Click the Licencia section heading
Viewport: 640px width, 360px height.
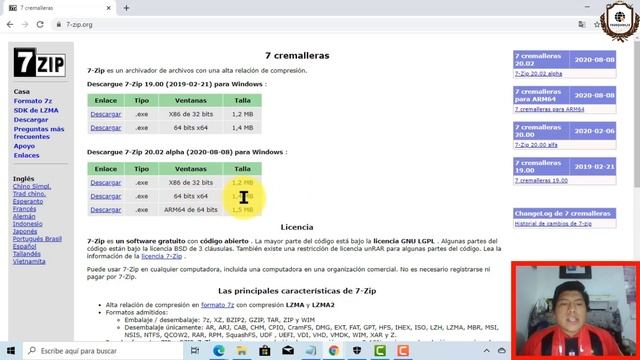[x=297, y=227]
